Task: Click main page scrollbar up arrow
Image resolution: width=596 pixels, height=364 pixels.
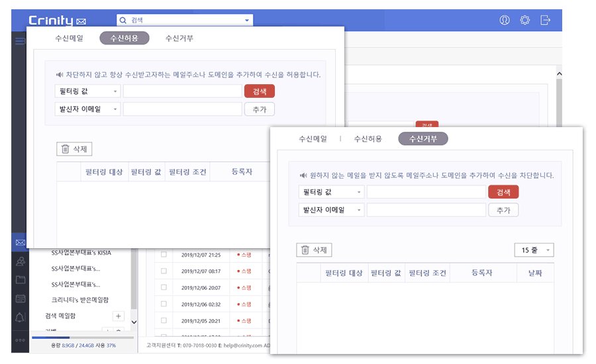Action: pyautogui.click(x=559, y=73)
